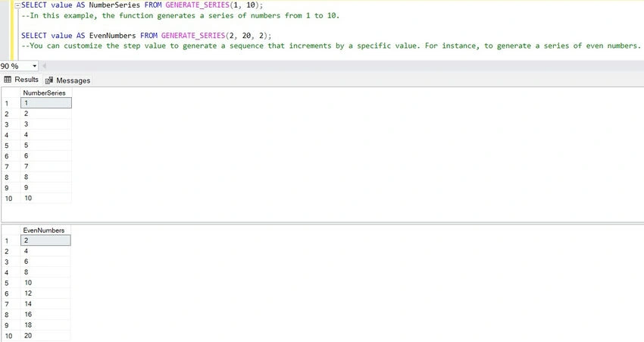Screen dimensions: 644x342
Task: Select the NumberSeries cell with value 7
Action: click(x=46, y=167)
